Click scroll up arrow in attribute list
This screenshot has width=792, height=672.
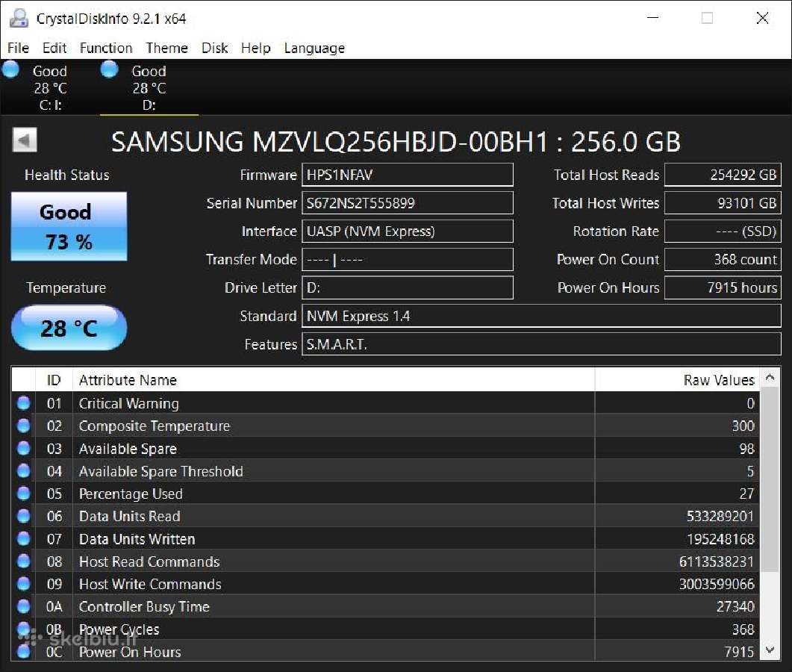pos(770,377)
